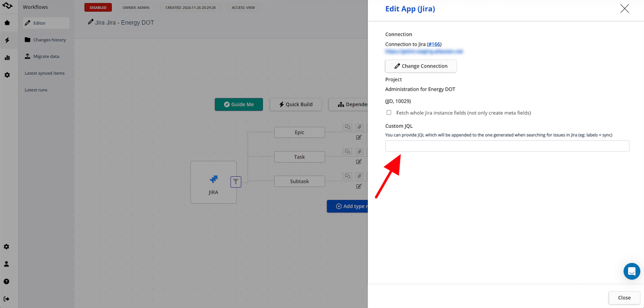Close the Edit App panel with X
Screen dimensions: 644x308
pyautogui.click(x=624, y=9)
